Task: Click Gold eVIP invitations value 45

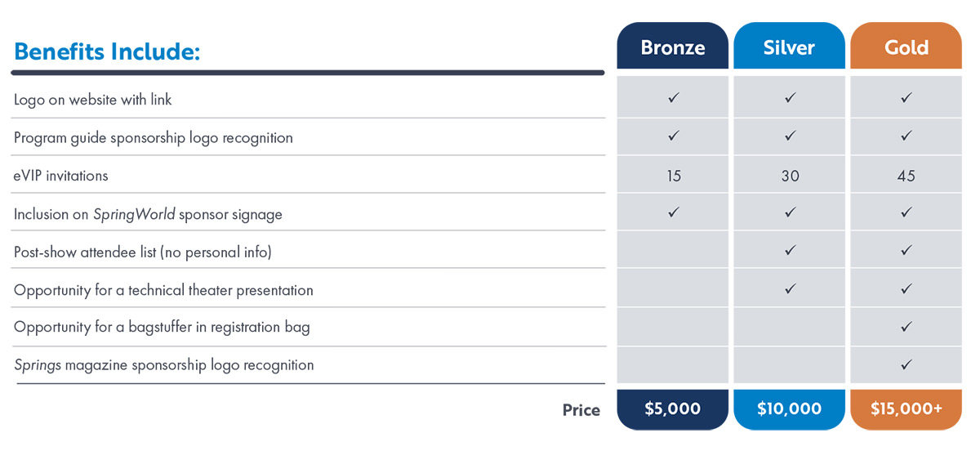Action: pos(906,176)
